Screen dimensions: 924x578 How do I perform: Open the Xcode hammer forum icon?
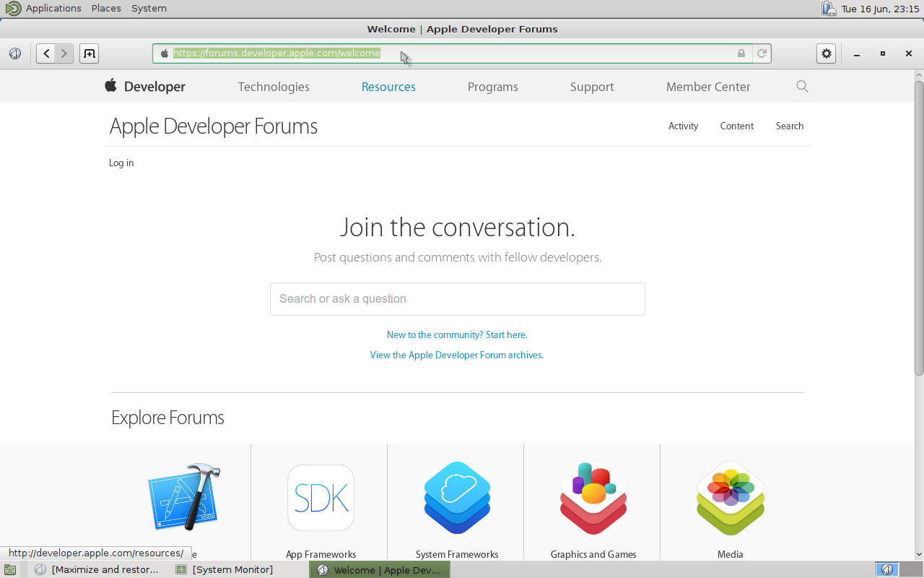point(184,497)
